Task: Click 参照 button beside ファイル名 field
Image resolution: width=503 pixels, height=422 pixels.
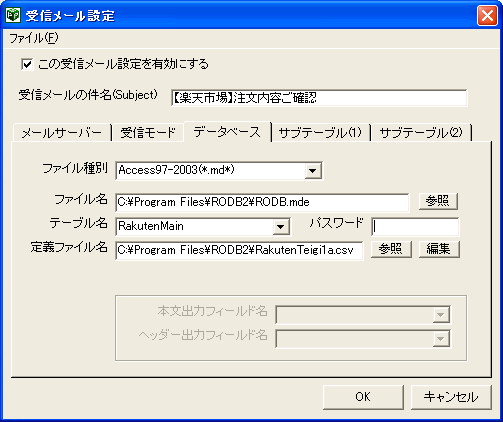Action: click(438, 201)
